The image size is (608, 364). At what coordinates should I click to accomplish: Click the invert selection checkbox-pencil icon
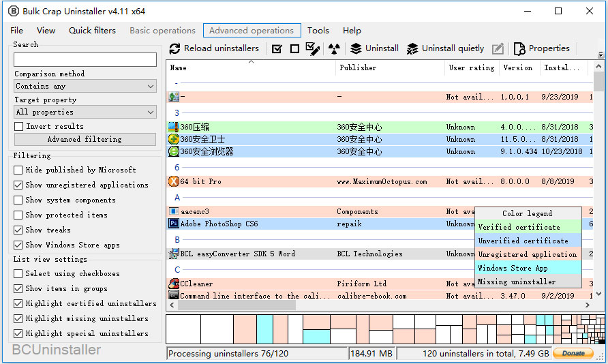pos(313,49)
